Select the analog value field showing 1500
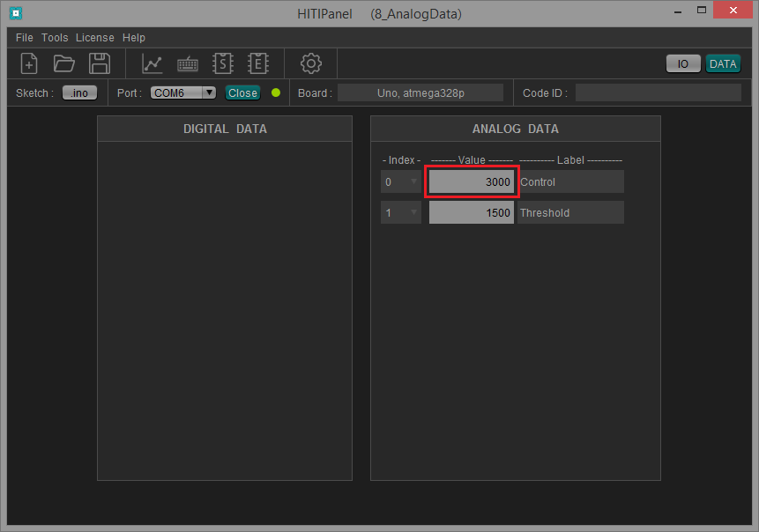The width and height of the screenshot is (759, 532). pyautogui.click(x=472, y=213)
